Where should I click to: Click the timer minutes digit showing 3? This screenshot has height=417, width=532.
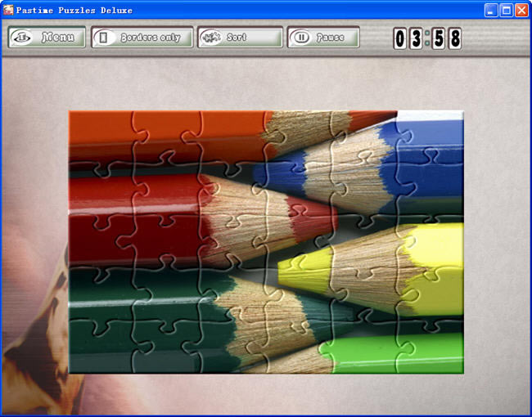(x=417, y=38)
